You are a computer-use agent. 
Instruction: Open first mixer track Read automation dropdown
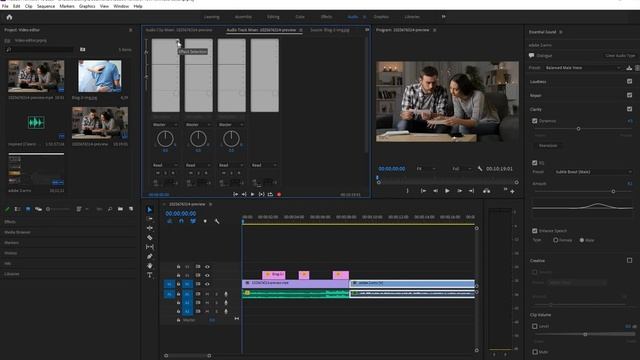tap(165, 165)
